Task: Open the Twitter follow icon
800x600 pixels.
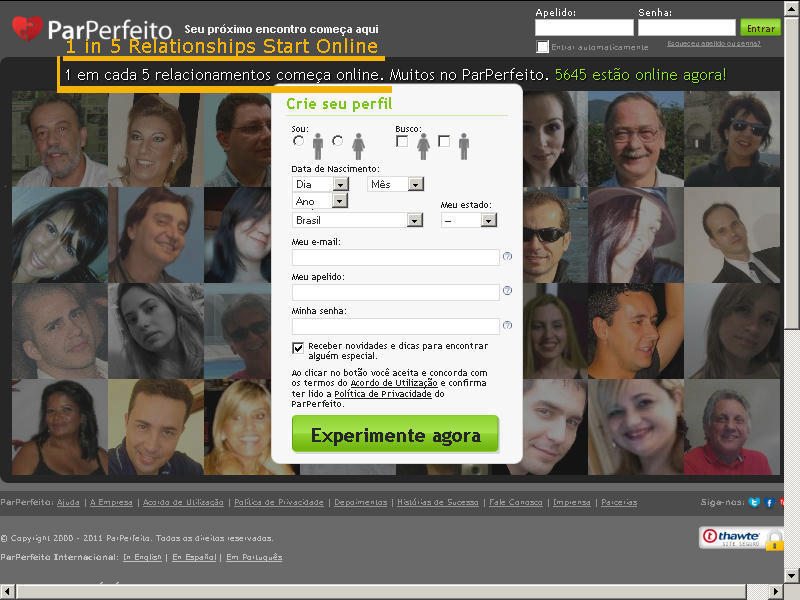Action: tap(754, 503)
